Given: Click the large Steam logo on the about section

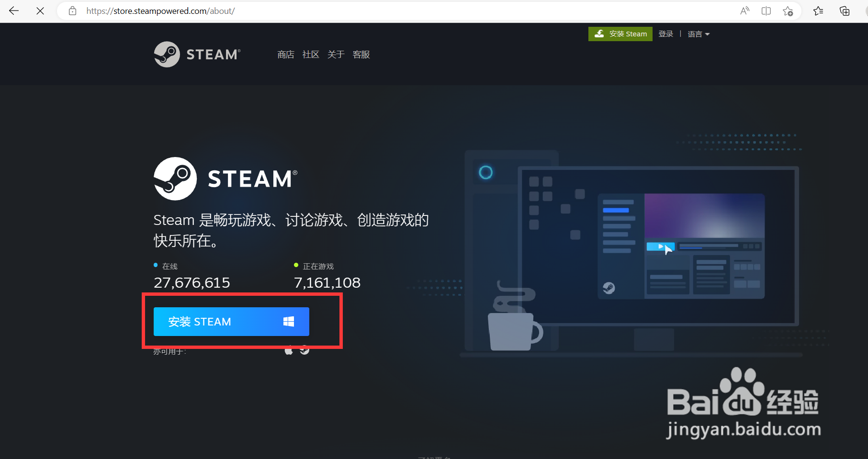Looking at the screenshot, I should pyautogui.click(x=225, y=179).
